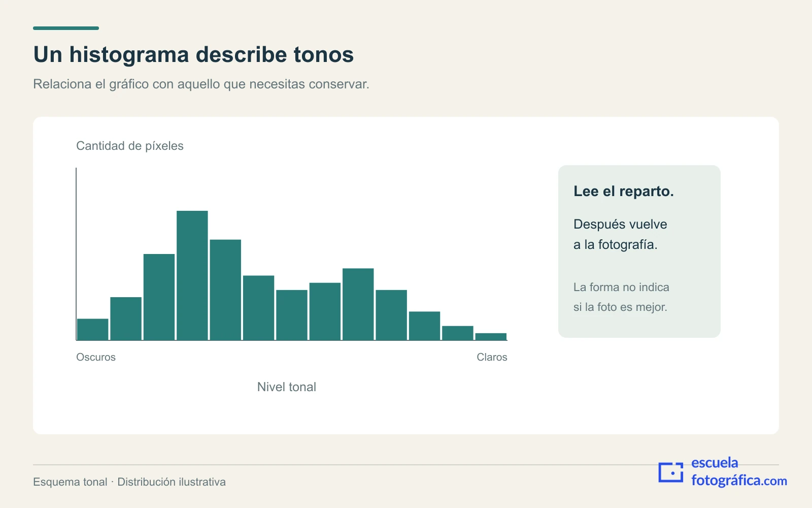The height and width of the screenshot is (508, 812).
Task: Click the escuela fotográfica camera logo icon
Action: [x=671, y=472]
